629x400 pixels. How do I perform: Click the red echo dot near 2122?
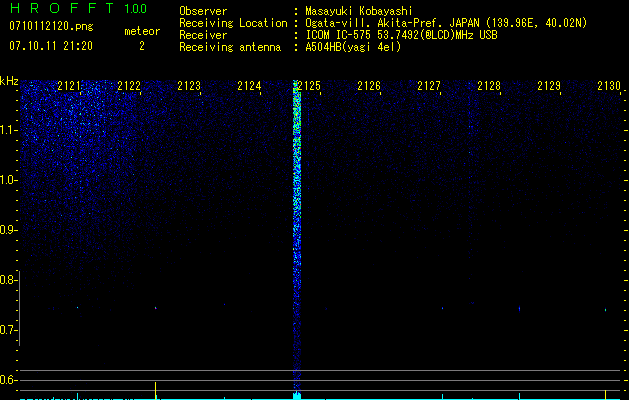[155, 308]
